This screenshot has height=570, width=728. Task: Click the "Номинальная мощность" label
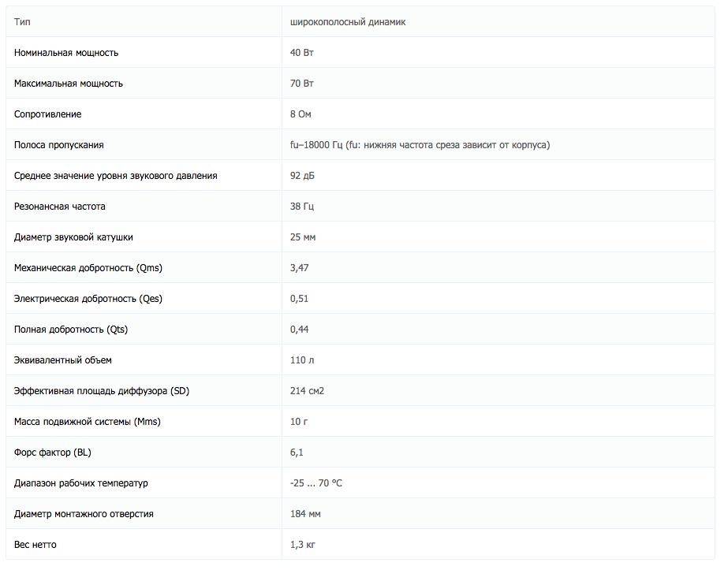tap(66, 53)
